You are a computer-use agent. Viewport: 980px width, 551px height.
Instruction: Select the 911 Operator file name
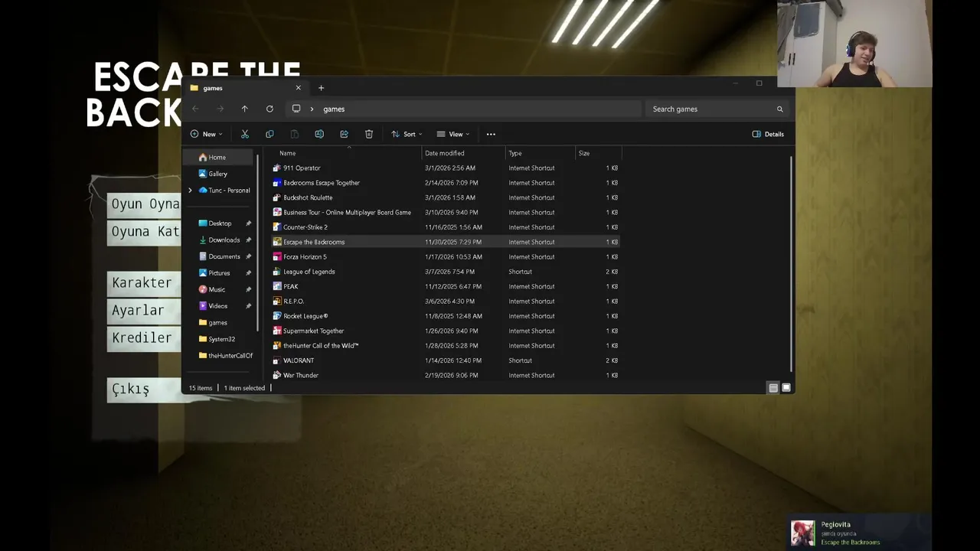[302, 168]
